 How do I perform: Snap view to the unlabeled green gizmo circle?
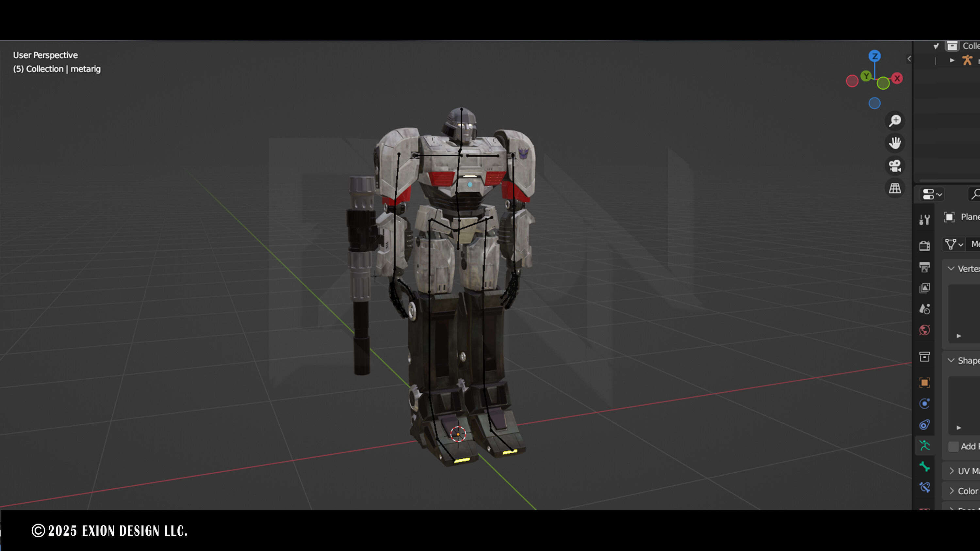click(x=883, y=83)
